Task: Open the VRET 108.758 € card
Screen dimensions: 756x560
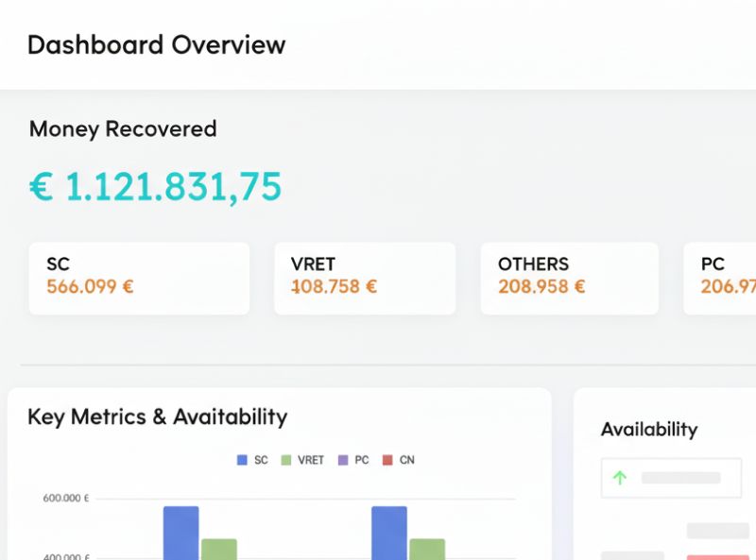Action: point(364,278)
